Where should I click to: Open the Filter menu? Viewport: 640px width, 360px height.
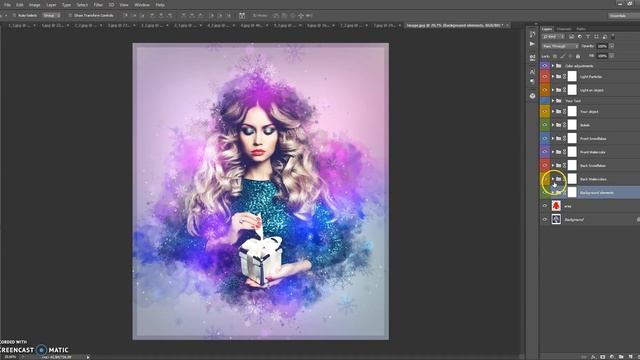tap(98, 5)
